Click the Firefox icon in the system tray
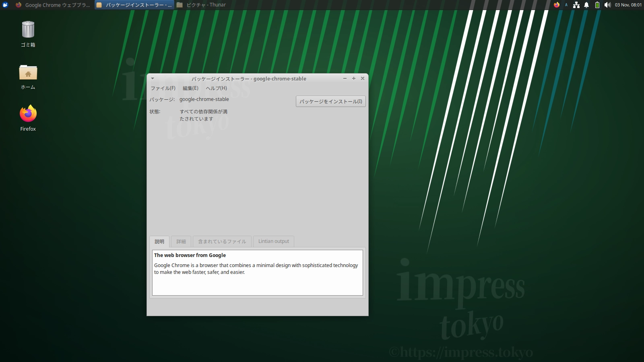 (557, 5)
